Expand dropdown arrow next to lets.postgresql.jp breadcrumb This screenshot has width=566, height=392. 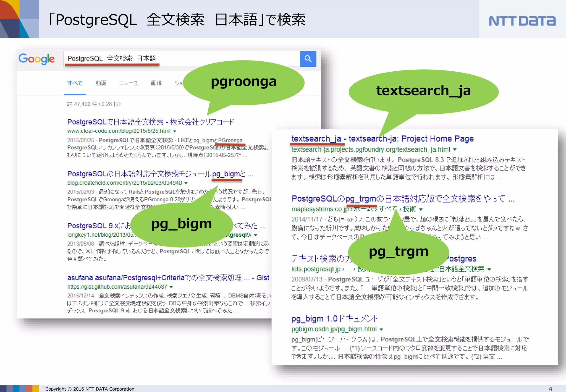489,269
